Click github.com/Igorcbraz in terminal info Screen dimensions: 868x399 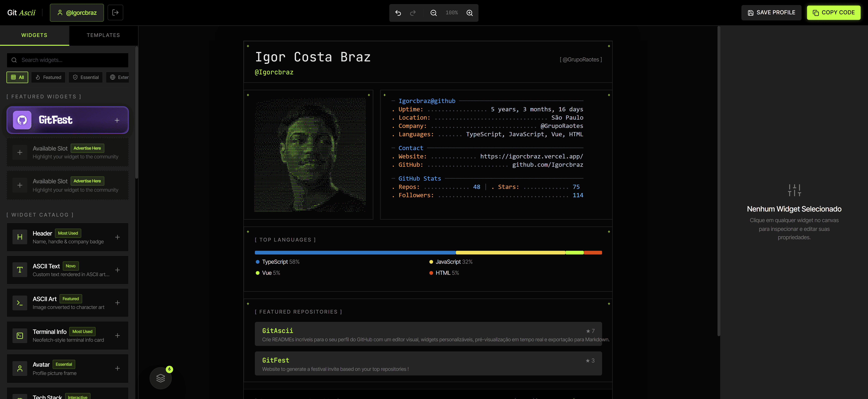548,165
